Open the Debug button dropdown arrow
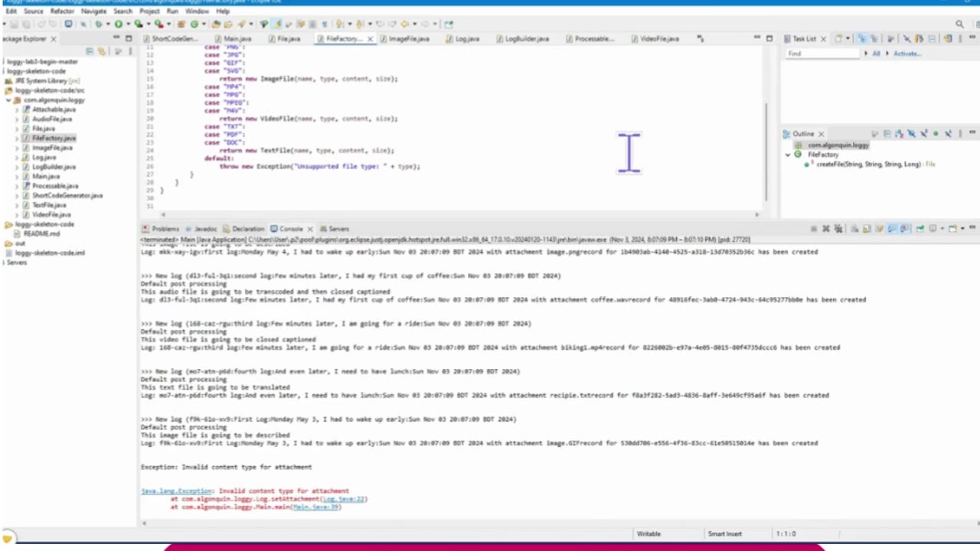980x551 pixels. click(x=108, y=24)
